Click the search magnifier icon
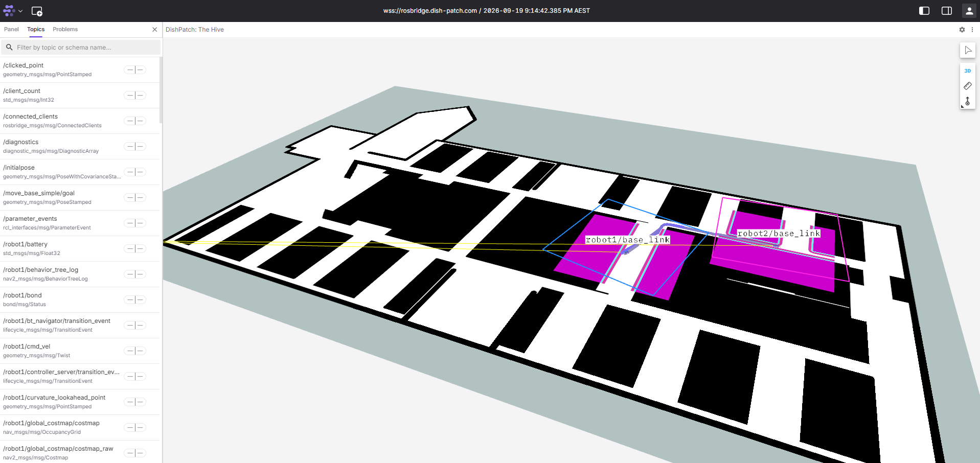Viewport: 980px width, 463px height. (x=9, y=48)
